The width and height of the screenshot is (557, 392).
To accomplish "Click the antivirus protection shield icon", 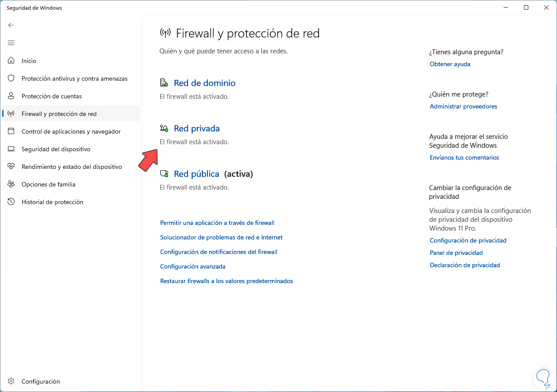I will [x=11, y=78].
